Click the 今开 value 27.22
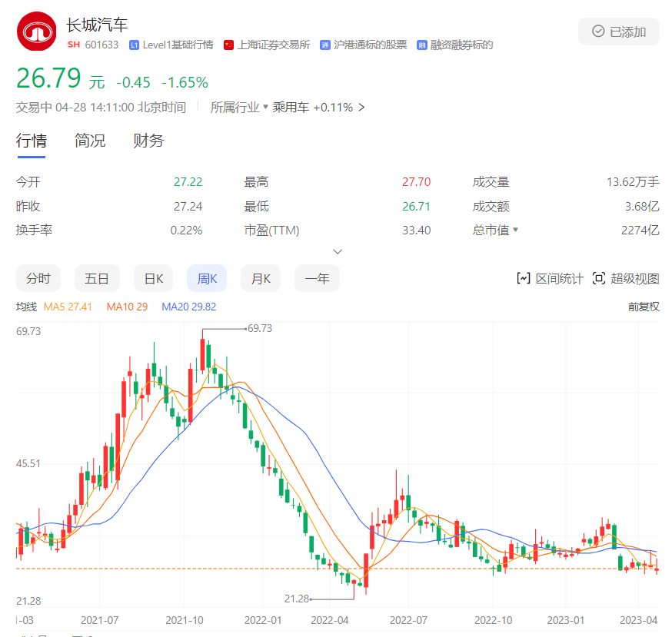 (x=188, y=182)
